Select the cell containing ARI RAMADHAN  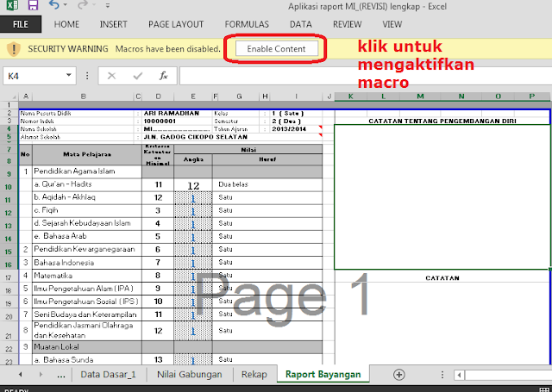click(x=175, y=113)
